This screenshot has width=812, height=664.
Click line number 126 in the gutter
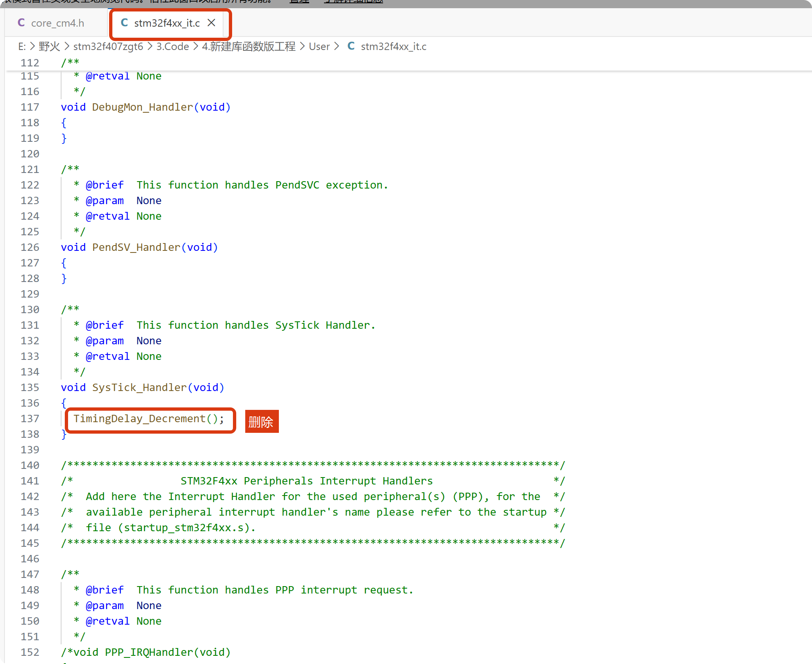coord(30,247)
